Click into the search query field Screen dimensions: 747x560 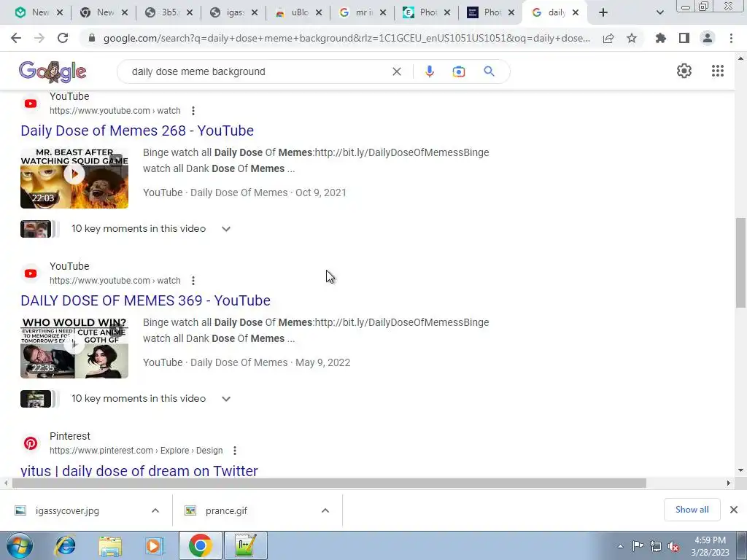point(258,71)
